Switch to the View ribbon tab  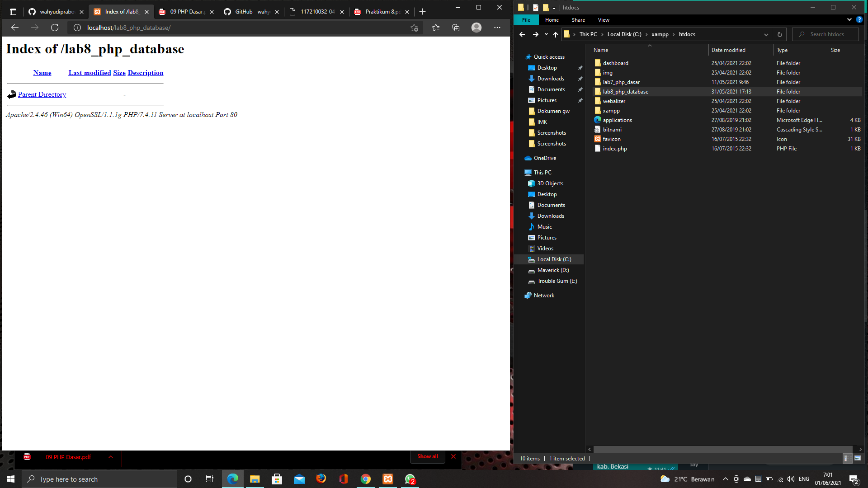click(603, 20)
